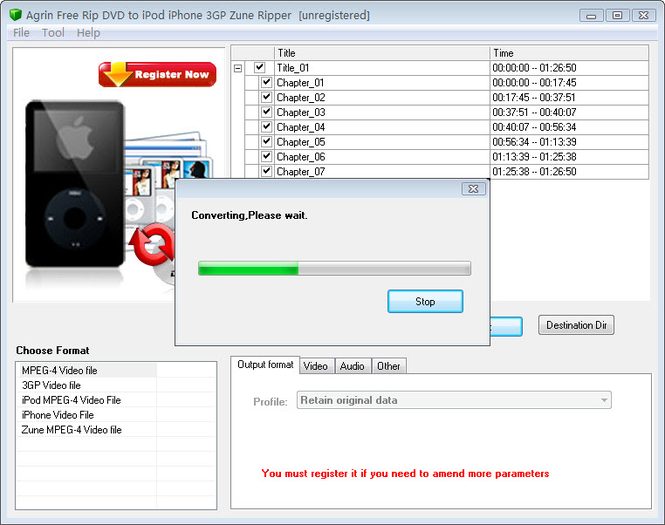Uncheck the Title_01 checkbox
665x525 pixels.
[x=260, y=67]
